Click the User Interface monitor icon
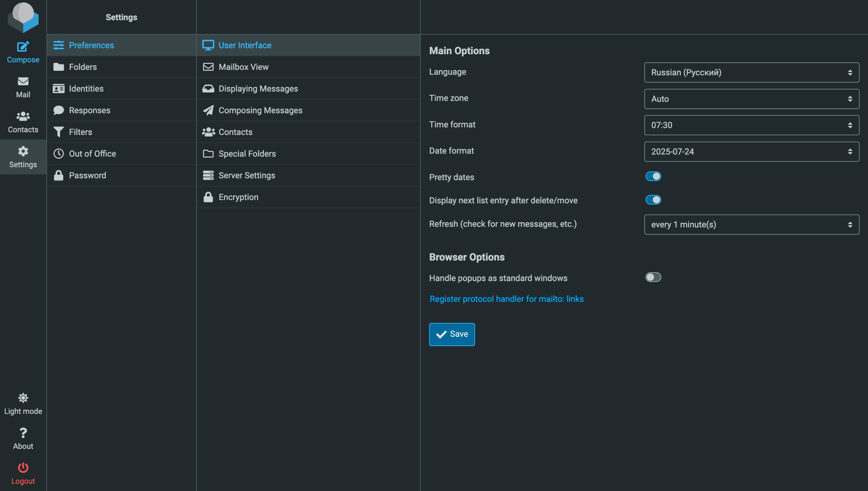This screenshot has width=868, height=491. pos(208,45)
